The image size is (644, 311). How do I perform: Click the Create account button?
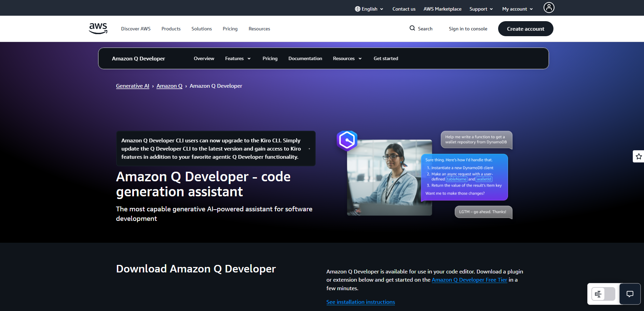(525, 29)
